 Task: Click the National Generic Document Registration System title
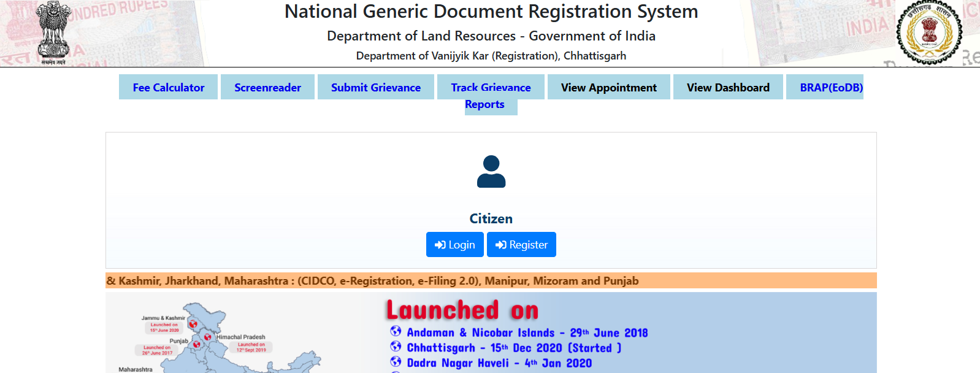491,11
